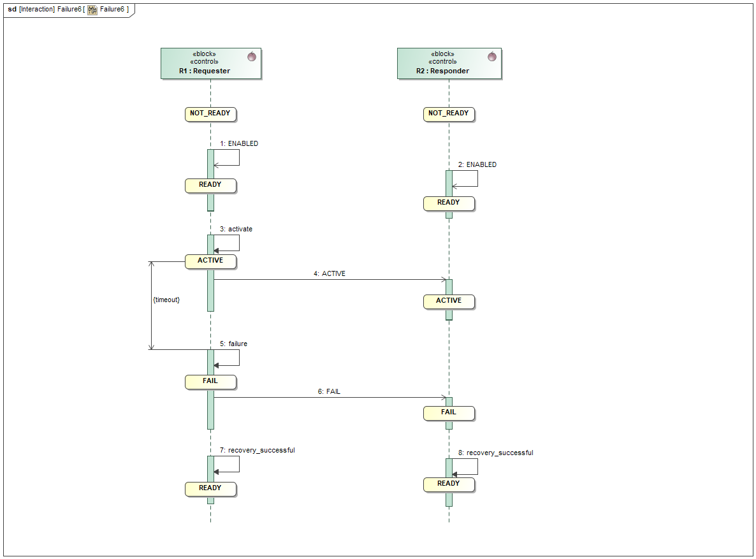The width and height of the screenshot is (756, 559).
Task: Click message 7: recovery_successful on Requester
Action: [x=257, y=450]
